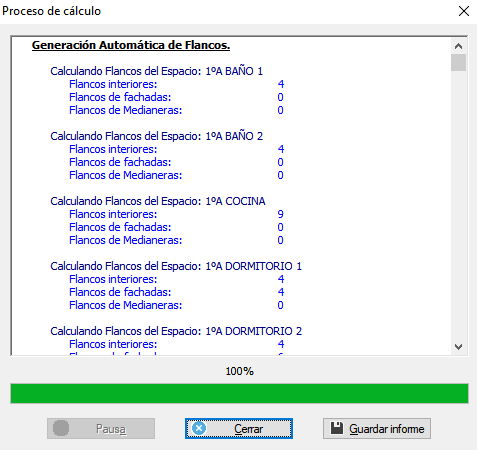The image size is (477, 450).
Task: Click the vertical scrollbar thumb
Action: tap(458, 62)
